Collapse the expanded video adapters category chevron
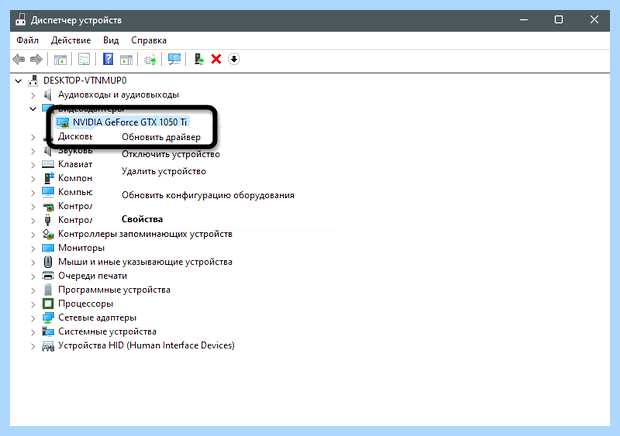The height and width of the screenshot is (436, 620). tap(33, 109)
